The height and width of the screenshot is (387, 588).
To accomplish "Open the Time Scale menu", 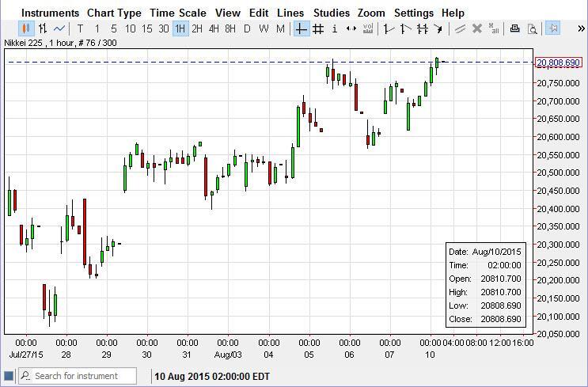I will coord(178,13).
